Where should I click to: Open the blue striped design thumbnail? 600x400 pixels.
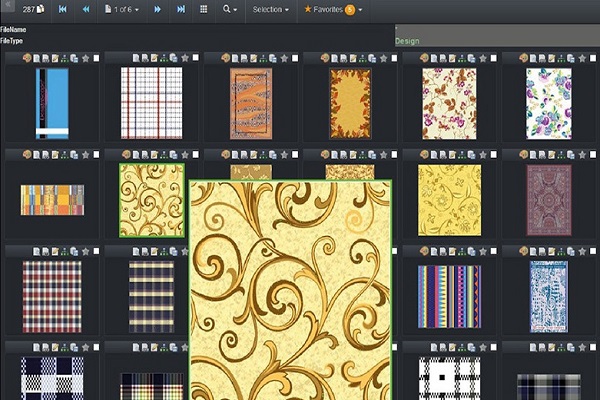(x=52, y=103)
